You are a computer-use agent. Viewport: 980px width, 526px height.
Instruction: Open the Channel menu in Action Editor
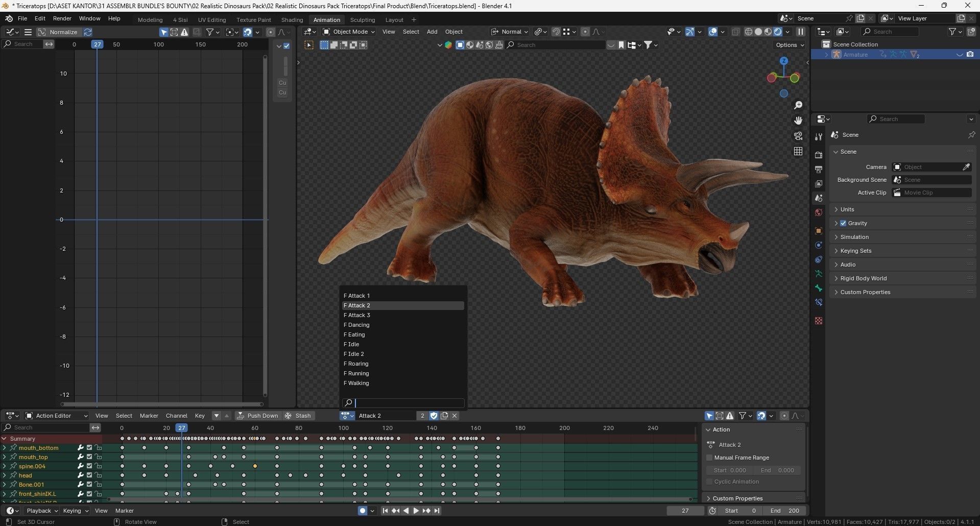pos(177,416)
